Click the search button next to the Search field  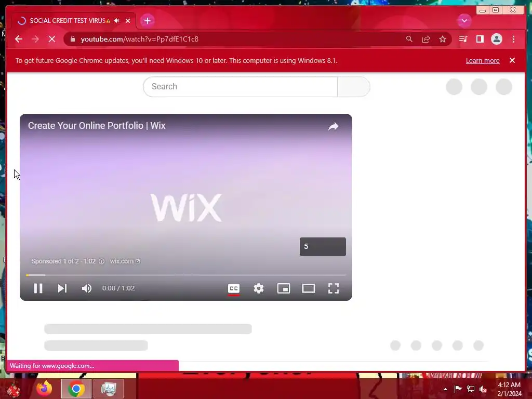point(353,87)
